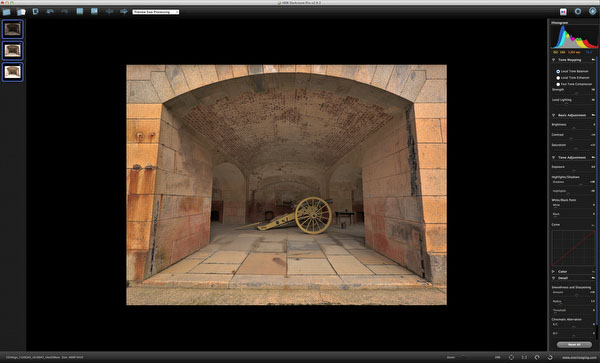Viewport: 600px width, 363px height.
Task: Click the forward right arrow toolbar icon
Action: point(124,11)
